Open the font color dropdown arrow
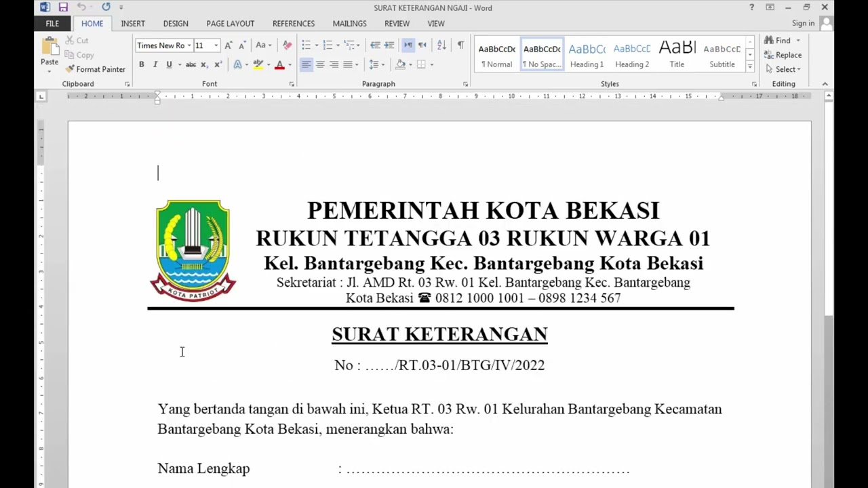The height and width of the screenshot is (488, 868). (x=290, y=65)
